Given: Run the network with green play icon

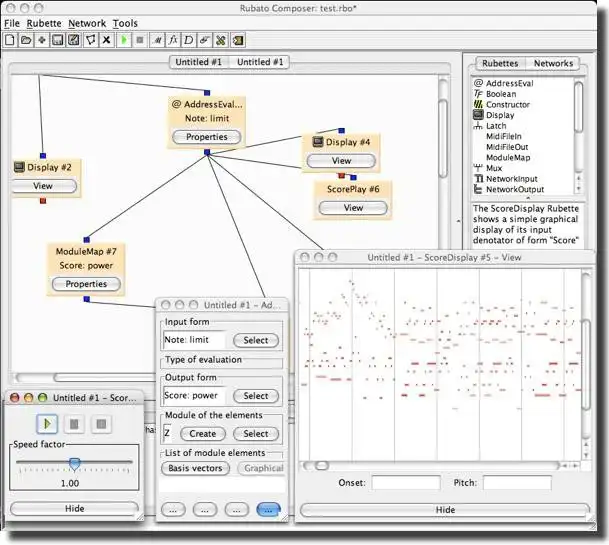Looking at the screenshot, I should coord(124,40).
